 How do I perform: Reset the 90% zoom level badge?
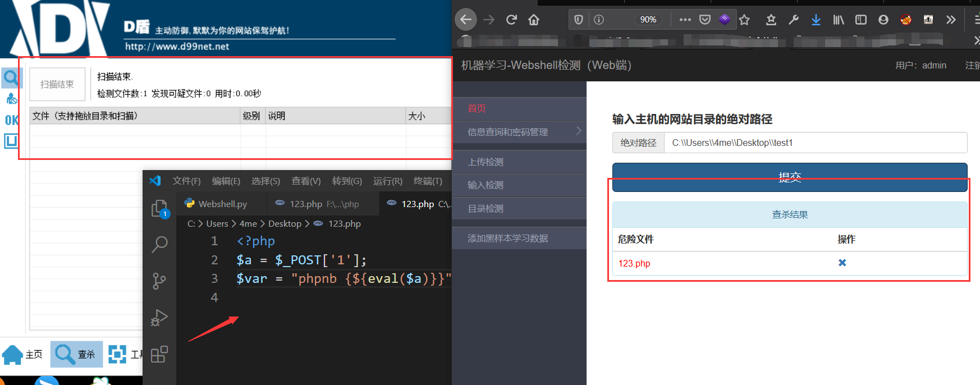coord(648,20)
